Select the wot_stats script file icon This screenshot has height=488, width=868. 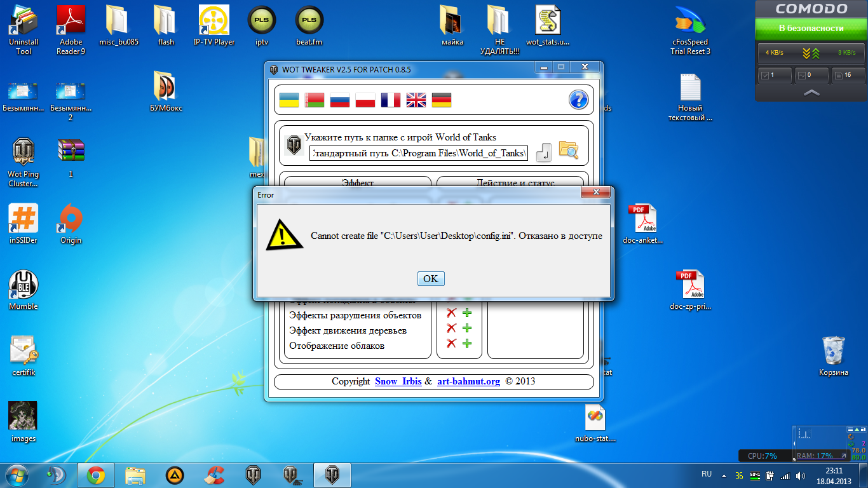(x=548, y=25)
